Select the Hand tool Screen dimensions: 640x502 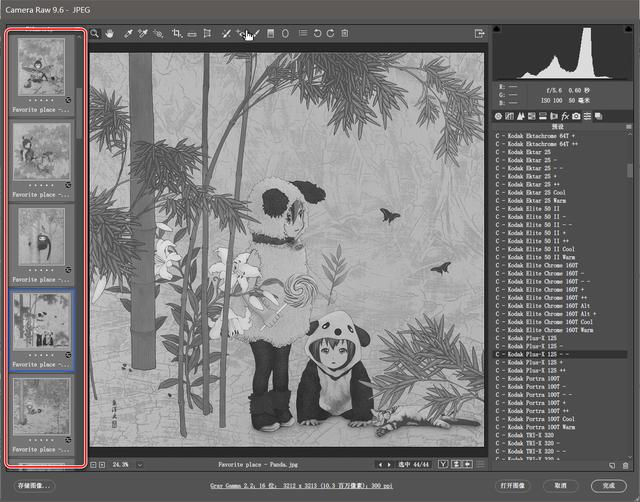(109, 33)
